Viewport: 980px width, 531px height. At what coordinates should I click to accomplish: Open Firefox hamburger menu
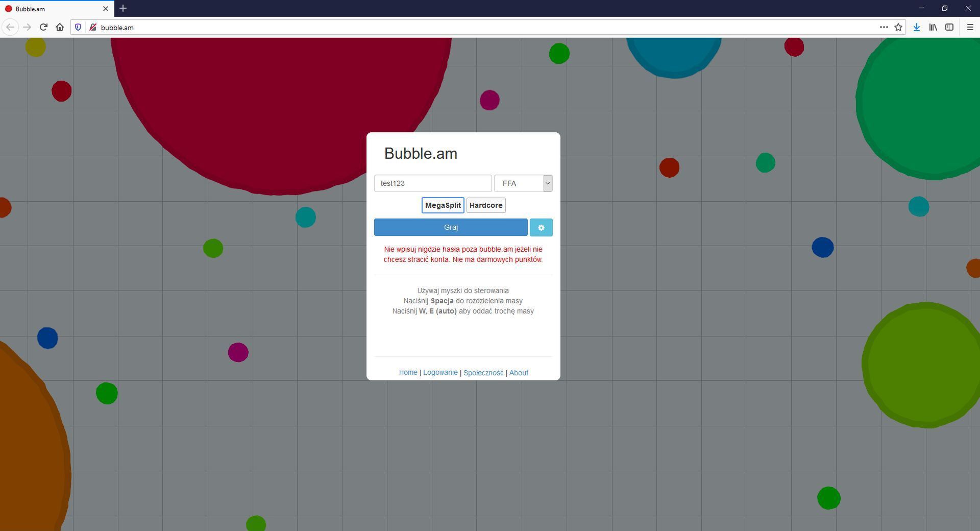click(x=970, y=28)
